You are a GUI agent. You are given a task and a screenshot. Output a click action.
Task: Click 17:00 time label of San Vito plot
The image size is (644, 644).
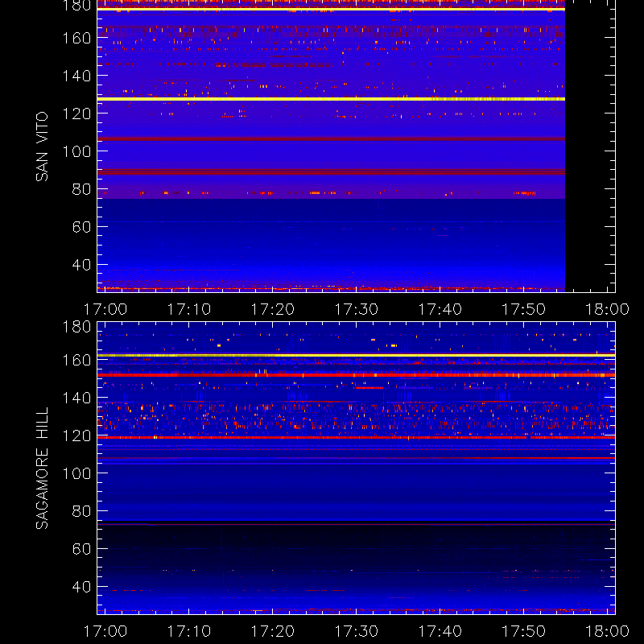click(105, 309)
